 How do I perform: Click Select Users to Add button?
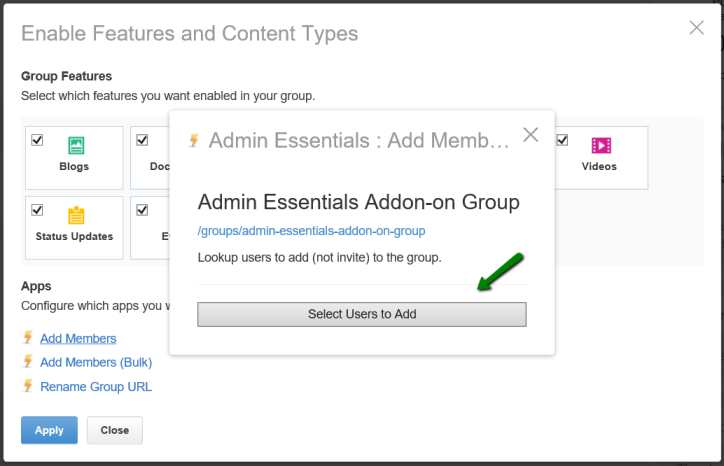coord(362,314)
